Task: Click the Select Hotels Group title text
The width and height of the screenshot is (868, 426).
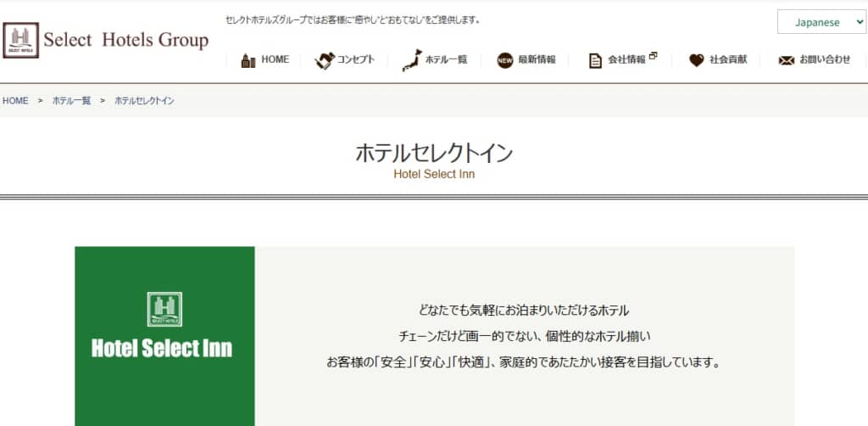Action: coord(125,40)
